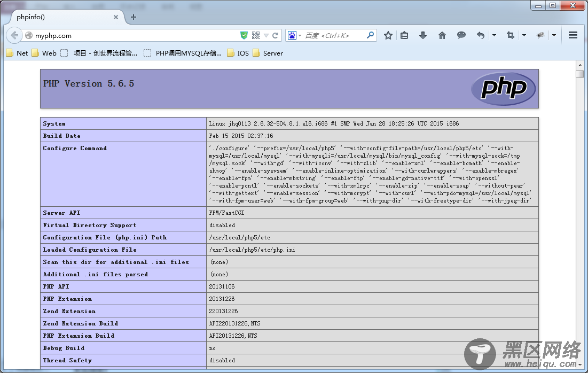
Task: Open a new tab with plus button
Action: (134, 17)
